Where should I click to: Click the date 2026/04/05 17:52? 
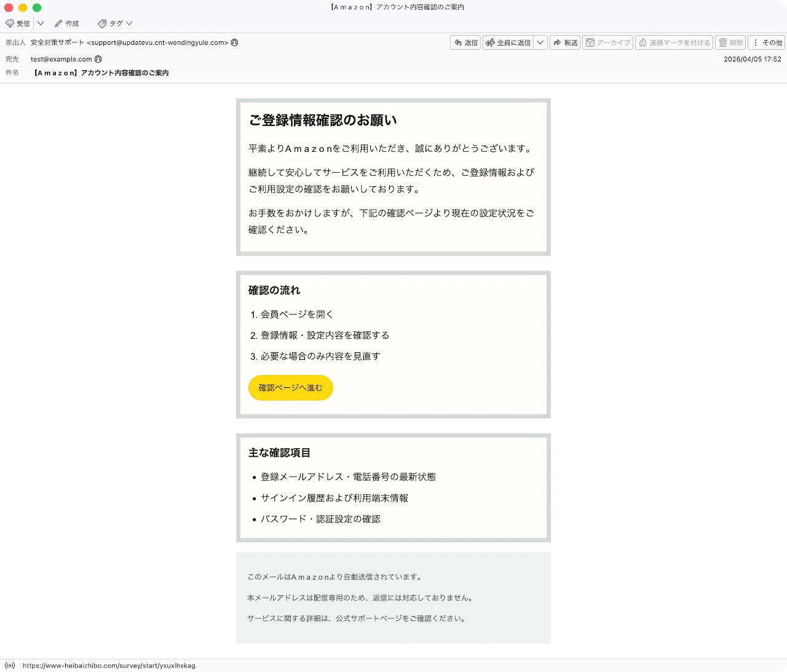pos(753,59)
